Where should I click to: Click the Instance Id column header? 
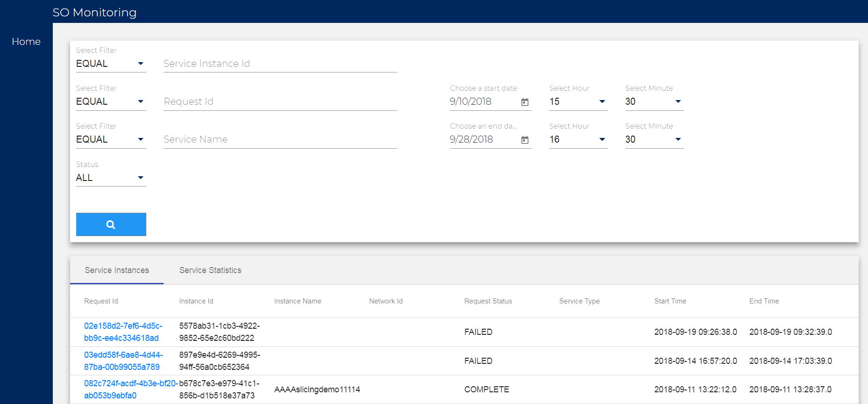click(196, 301)
